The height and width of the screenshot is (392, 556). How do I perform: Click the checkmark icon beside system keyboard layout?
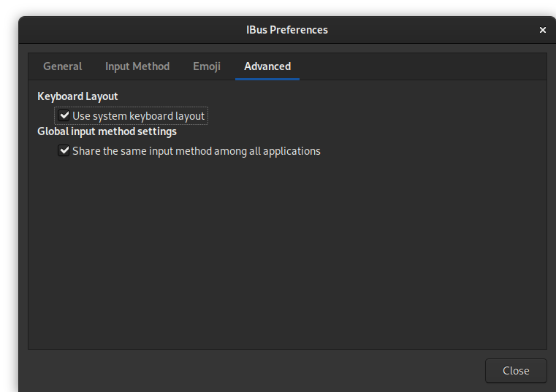[64, 115]
